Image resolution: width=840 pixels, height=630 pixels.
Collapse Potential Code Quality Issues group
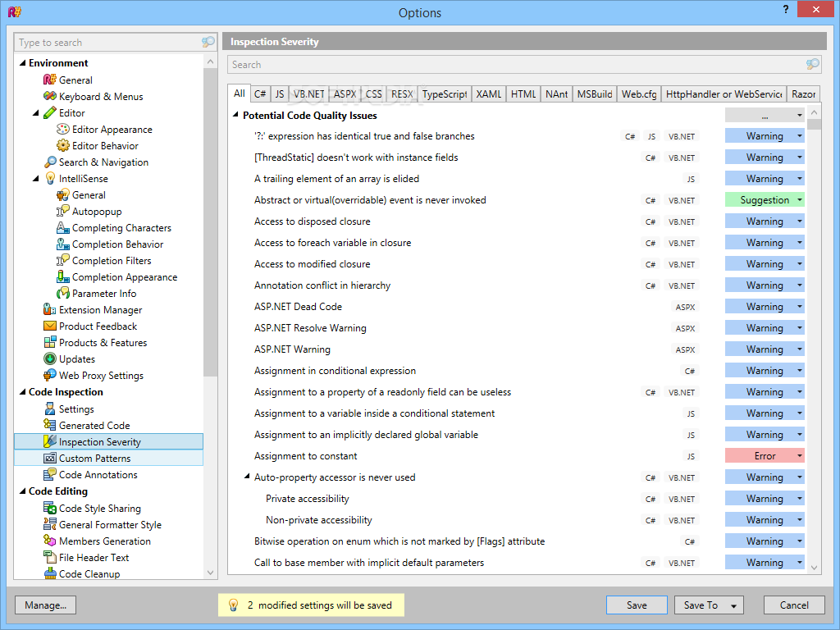235,115
